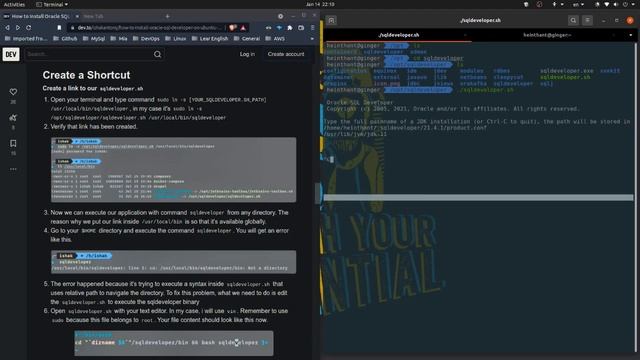
Task: Click the browser page scrollbar thumb
Action: 317,193
